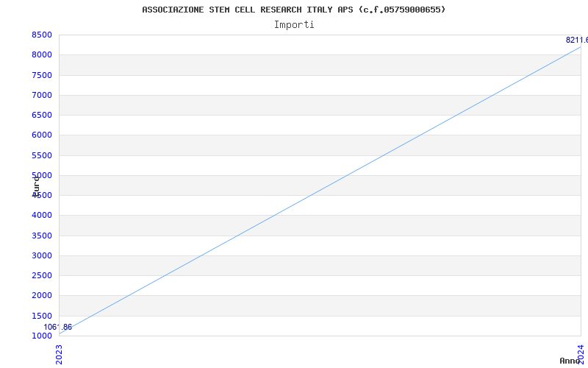
Task: Select the 6500 y-axis label
Action: pyautogui.click(x=42, y=115)
